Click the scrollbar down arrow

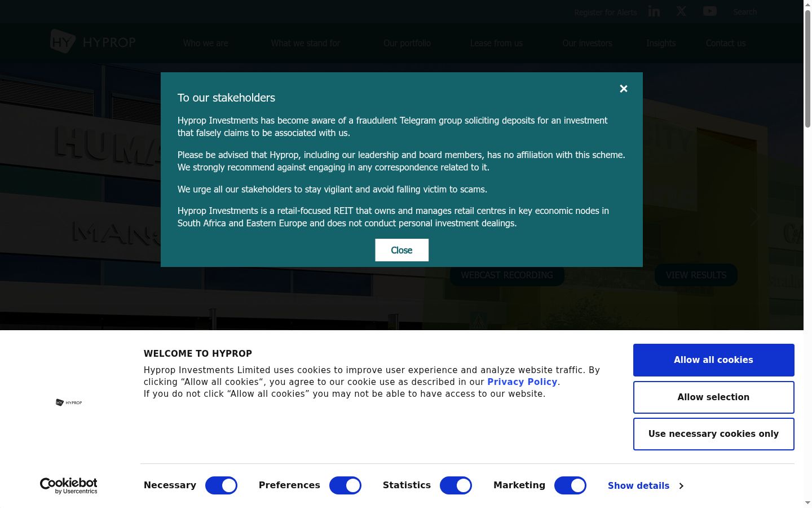807,503
